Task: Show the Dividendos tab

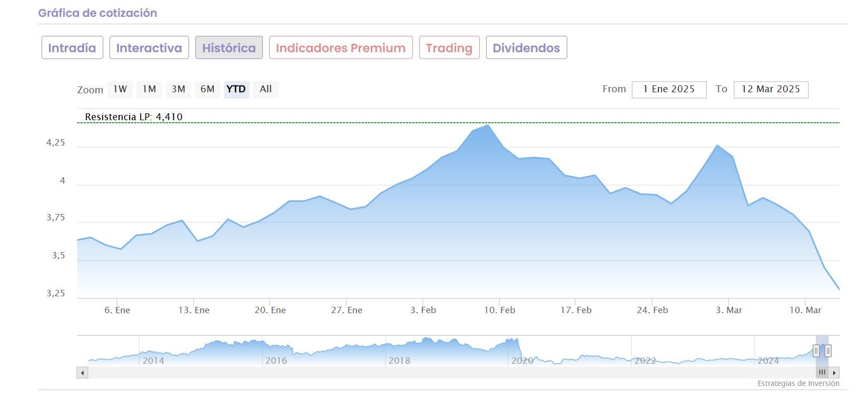Action: 527,48
